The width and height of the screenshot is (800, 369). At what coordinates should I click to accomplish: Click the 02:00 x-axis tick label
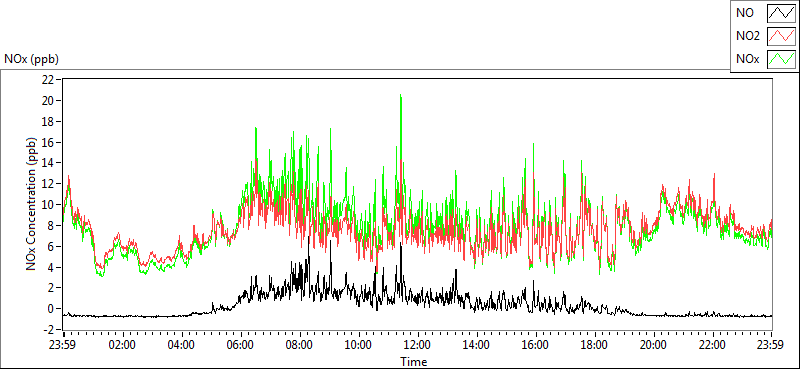[x=122, y=345]
